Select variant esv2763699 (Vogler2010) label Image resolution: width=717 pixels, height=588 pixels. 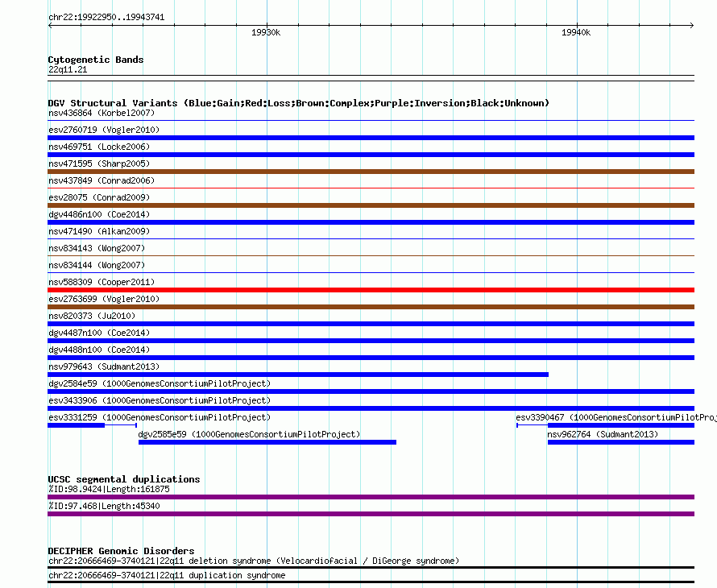[x=104, y=299]
